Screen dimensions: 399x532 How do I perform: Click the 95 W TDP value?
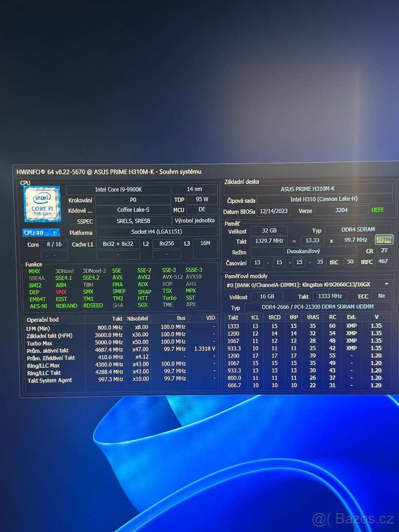202,199
